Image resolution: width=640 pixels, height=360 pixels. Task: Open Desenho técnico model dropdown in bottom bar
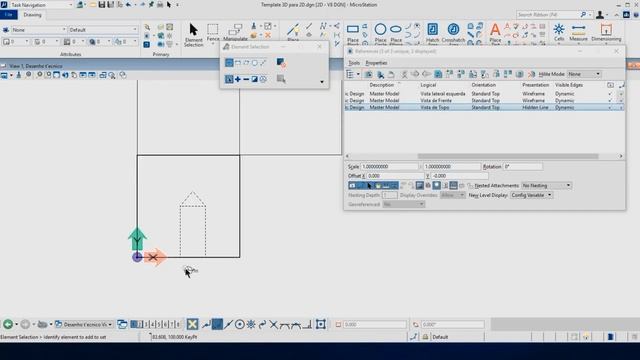(x=84, y=324)
